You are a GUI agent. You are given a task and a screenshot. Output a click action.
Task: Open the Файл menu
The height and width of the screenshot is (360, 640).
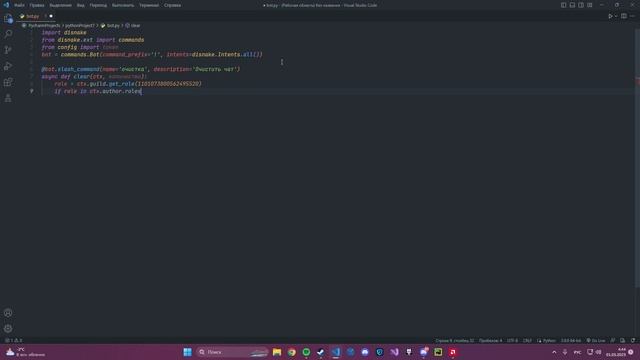click(x=19, y=5)
